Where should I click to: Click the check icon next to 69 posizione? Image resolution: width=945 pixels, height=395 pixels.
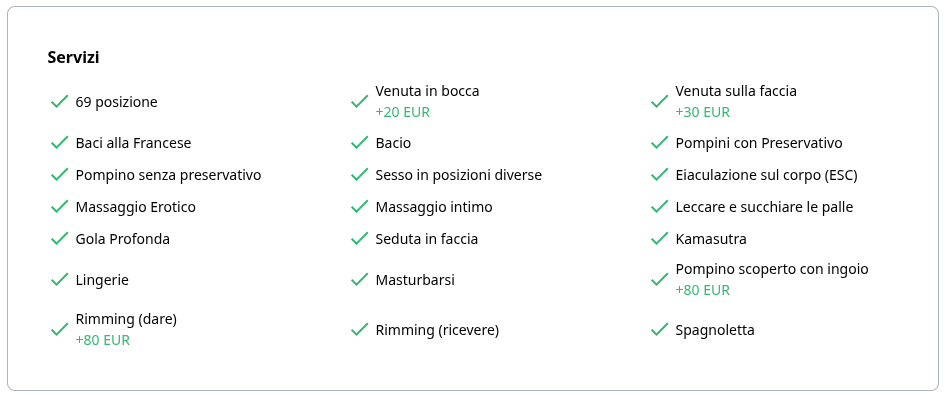point(59,102)
